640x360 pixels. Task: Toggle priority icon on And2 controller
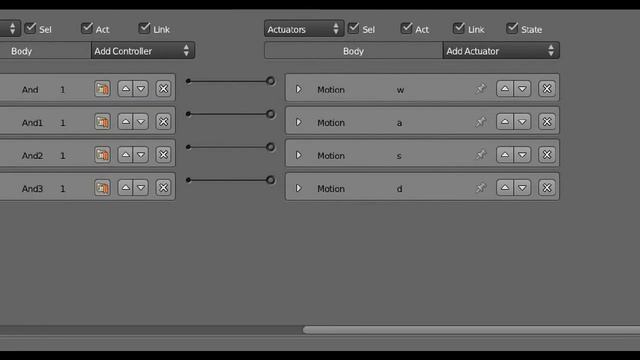pyautogui.click(x=102, y=155)
